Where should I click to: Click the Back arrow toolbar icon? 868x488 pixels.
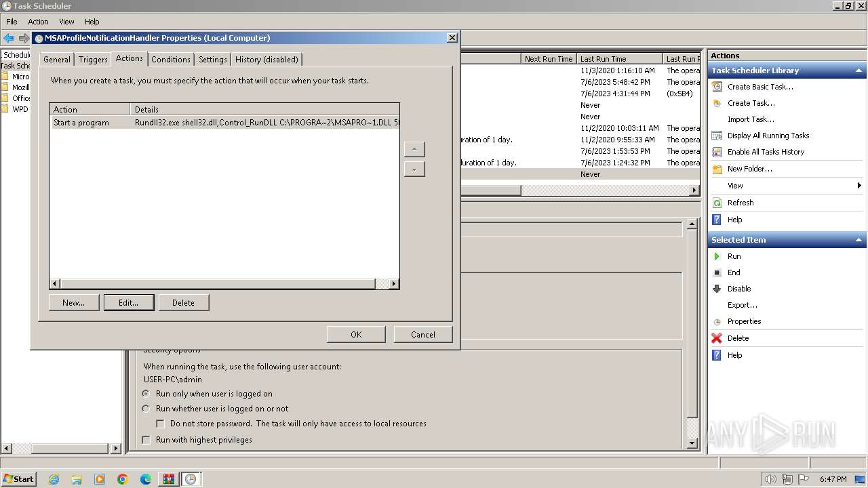pos(9,38)
